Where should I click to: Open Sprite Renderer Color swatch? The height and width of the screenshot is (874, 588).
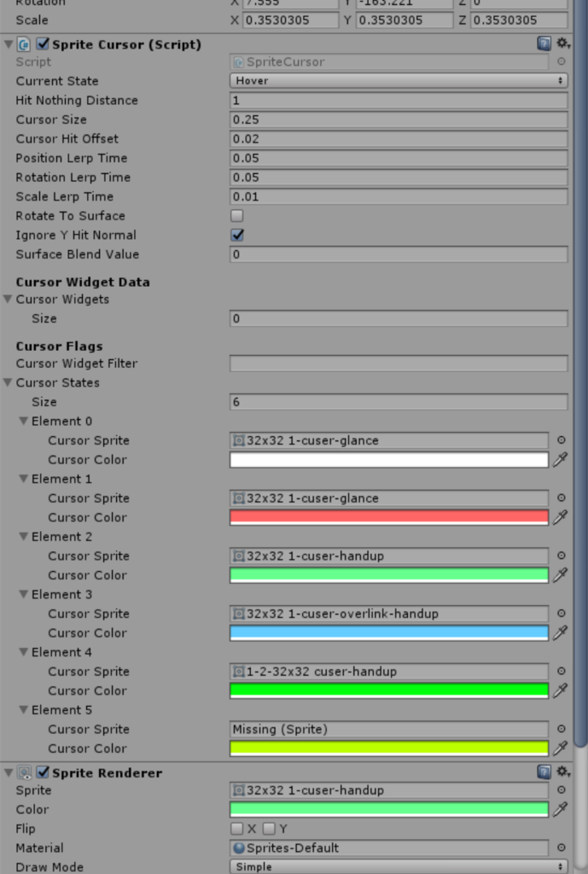pos(389,809)
